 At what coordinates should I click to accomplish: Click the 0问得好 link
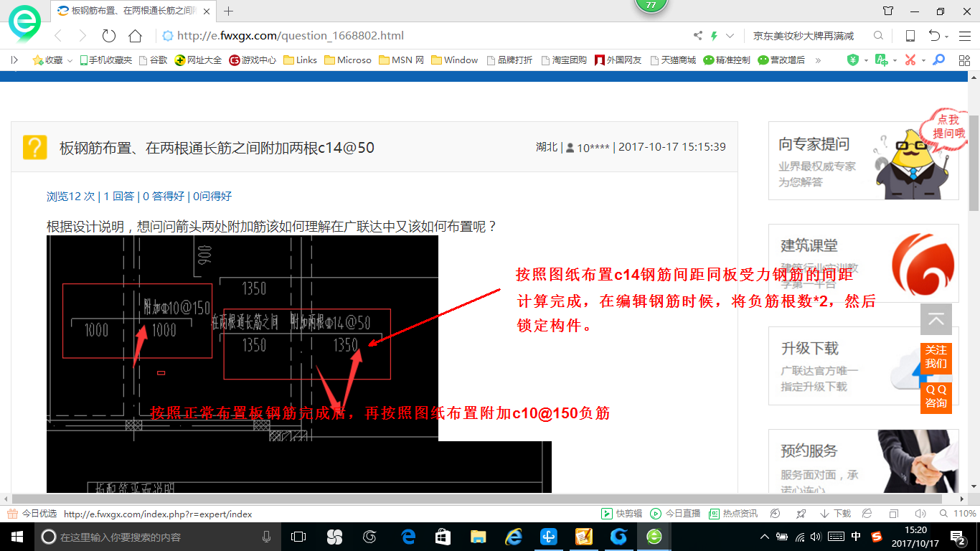[212, 196]
